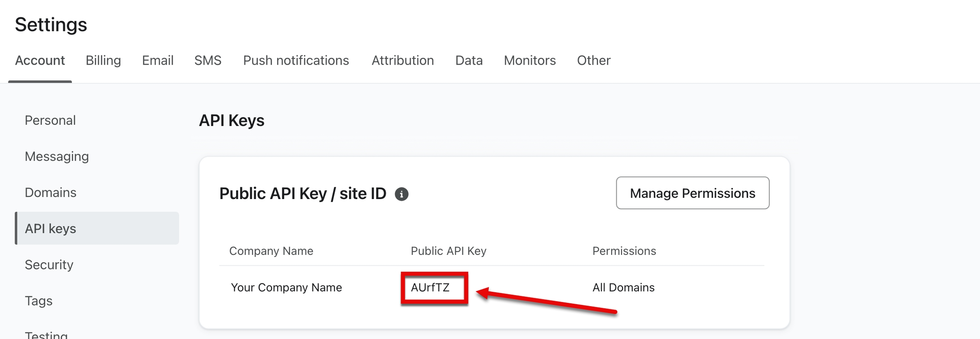
Task: Click Your Company Name table cell
Action: click(x=286, y=288)
